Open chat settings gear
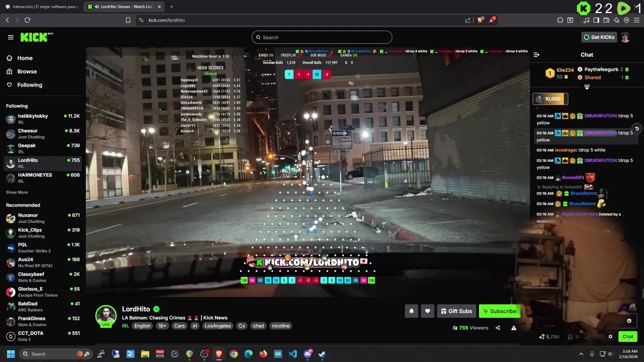The width and height of the screenshot is (644, 362). pyautogui.click(x=610, y=337)
